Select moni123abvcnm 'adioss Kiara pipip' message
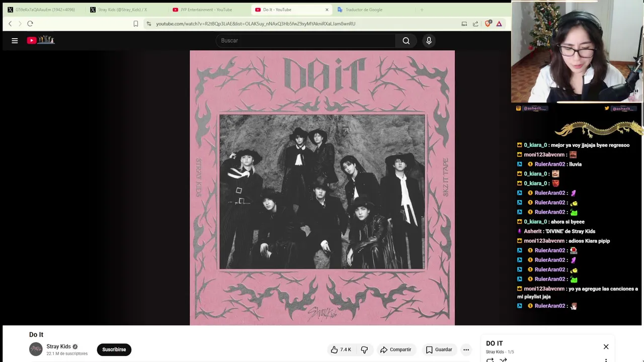Viewport: 644px width, 362px height. (563, 241)
